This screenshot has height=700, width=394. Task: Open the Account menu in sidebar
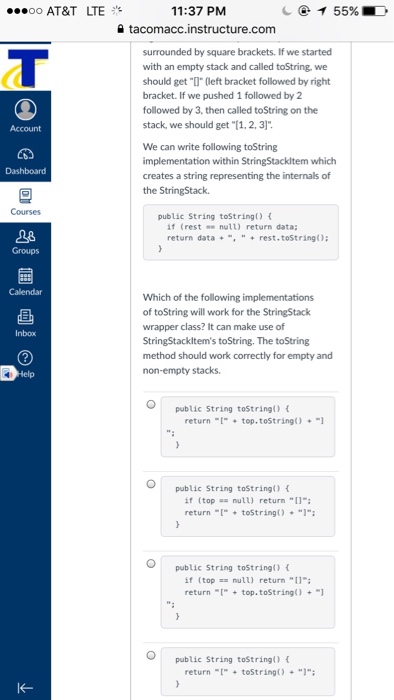click(x=25, y=115)
